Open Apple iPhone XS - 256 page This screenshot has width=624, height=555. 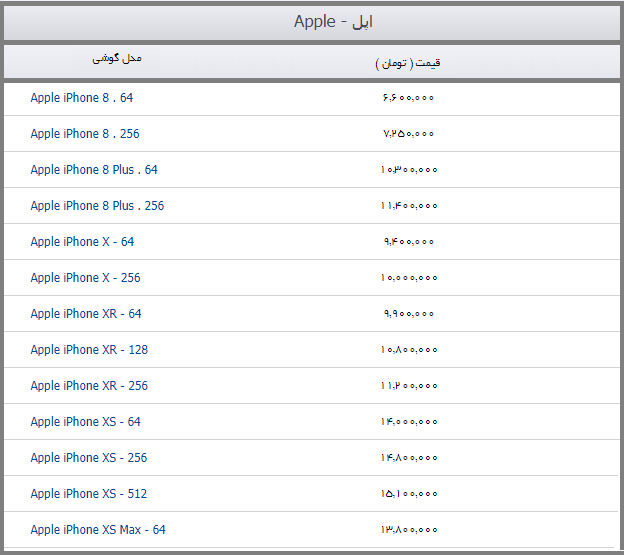pos(89,458)
